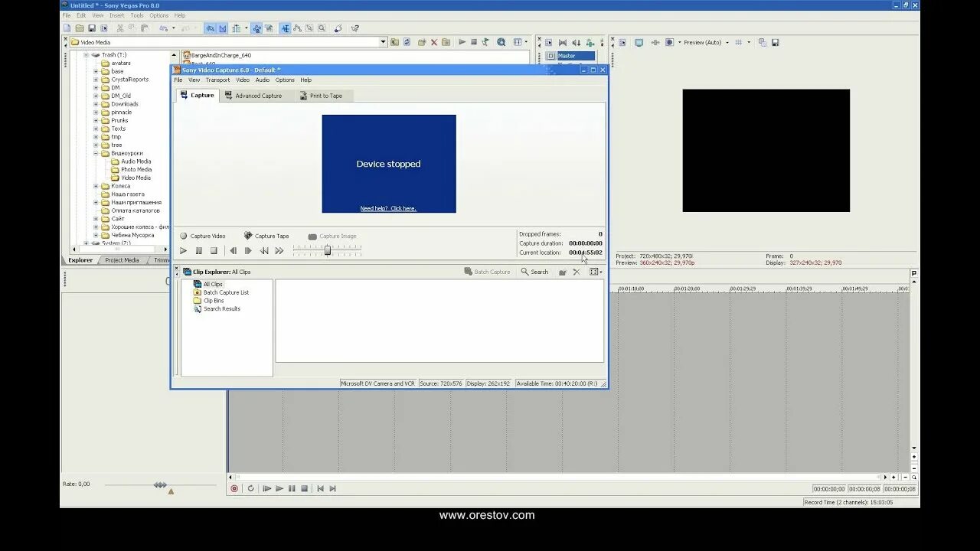Collapse the Видеоуроки folder node
The height and width of the screenshot is (551, 980).
[96, 153]
